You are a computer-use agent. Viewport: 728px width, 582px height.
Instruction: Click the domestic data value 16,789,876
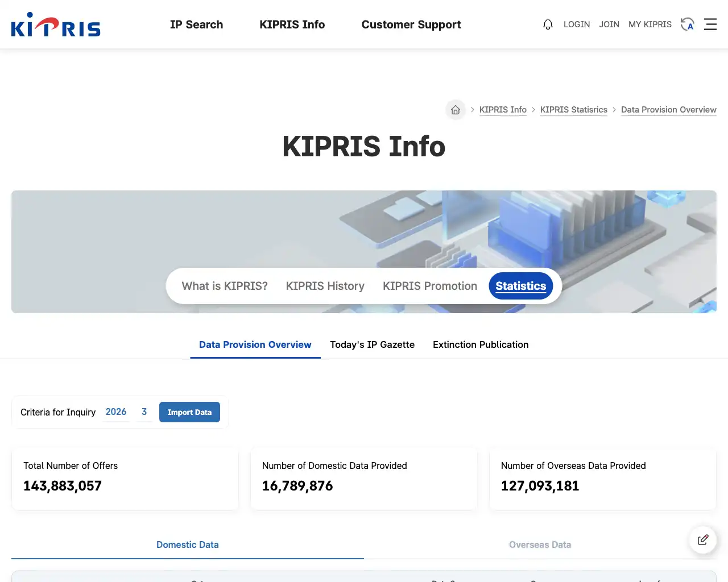tap(297, 486)
